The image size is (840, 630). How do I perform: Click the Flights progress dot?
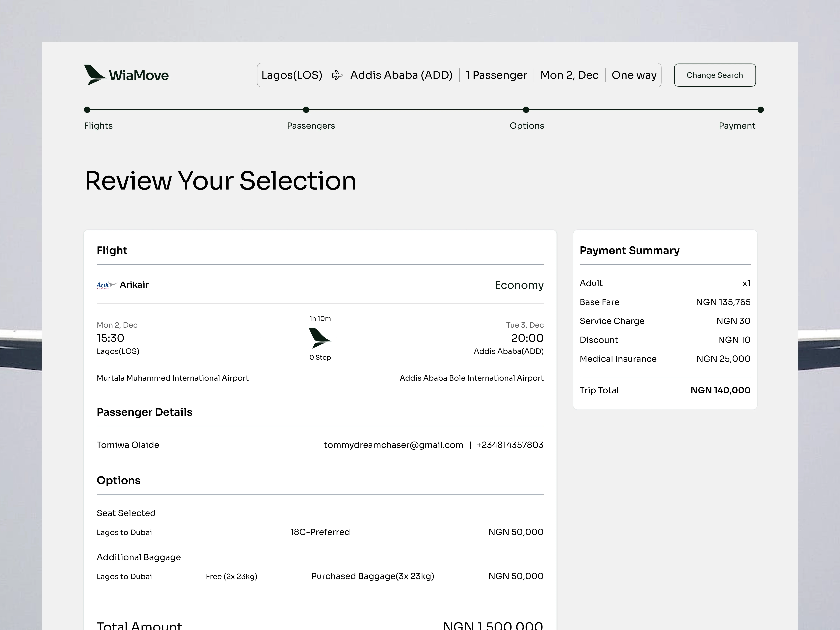click(x=87, y=110)
